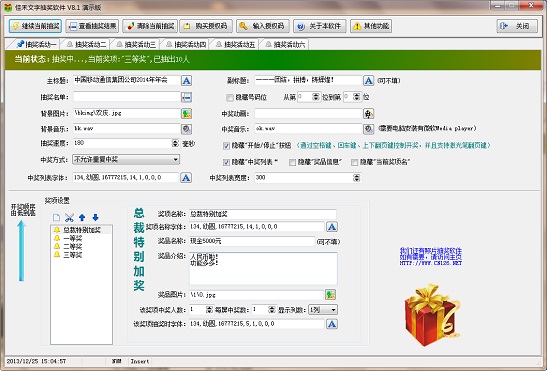The width and height of the screenshot is (547, 371).
Task: Adjust the 抽奖速度 spinner
Action: pos(175,143)
